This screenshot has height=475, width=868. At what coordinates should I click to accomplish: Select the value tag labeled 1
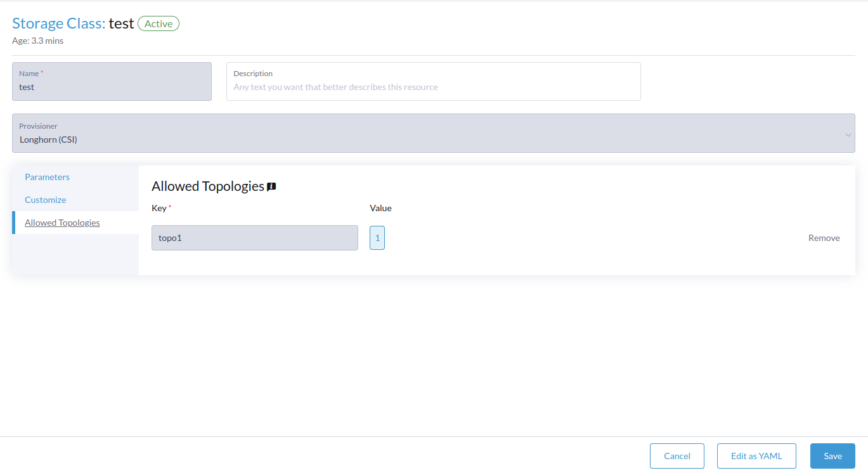[x=377, y=238]
